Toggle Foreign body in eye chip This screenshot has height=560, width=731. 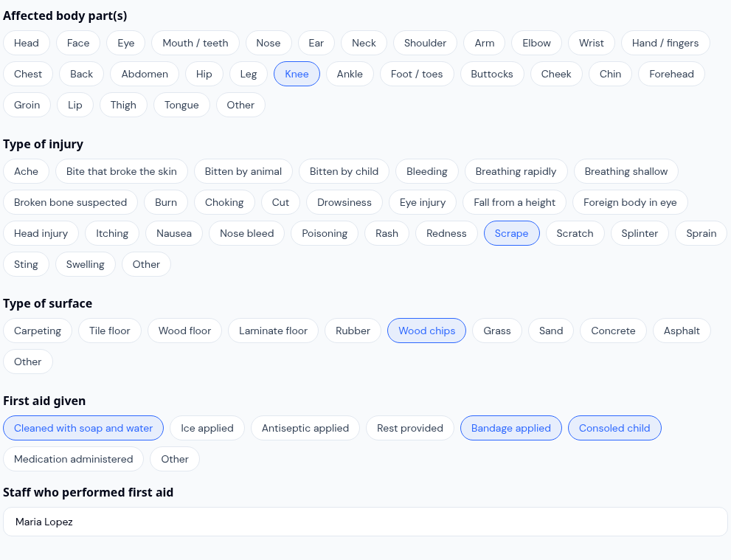pos(630,202)
